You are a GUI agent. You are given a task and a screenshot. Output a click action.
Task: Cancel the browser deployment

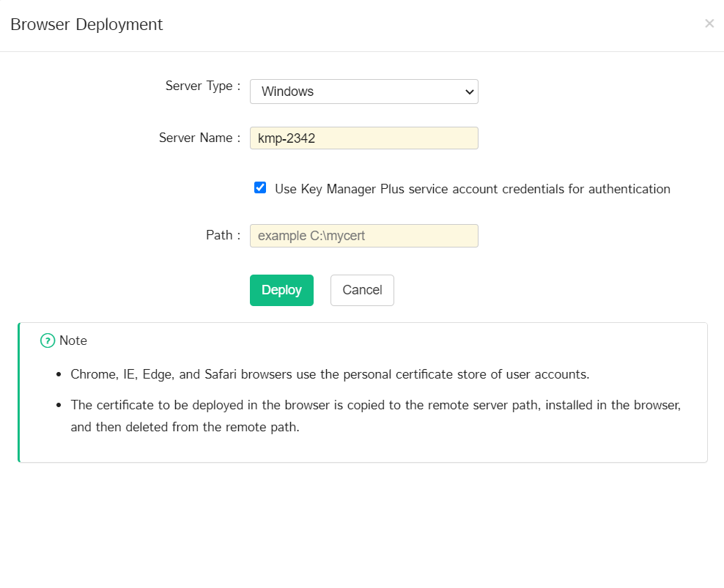362,290
